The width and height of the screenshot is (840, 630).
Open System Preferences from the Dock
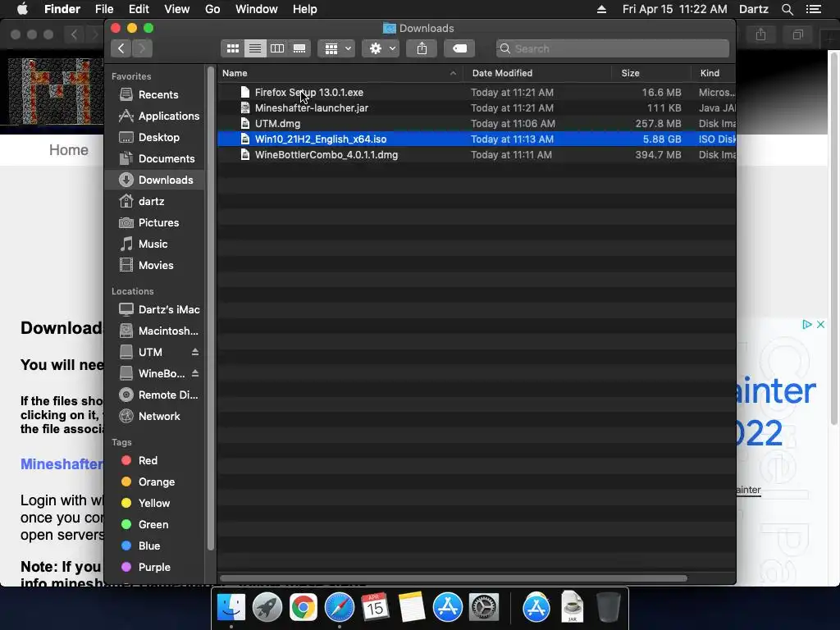pos(484,608)
